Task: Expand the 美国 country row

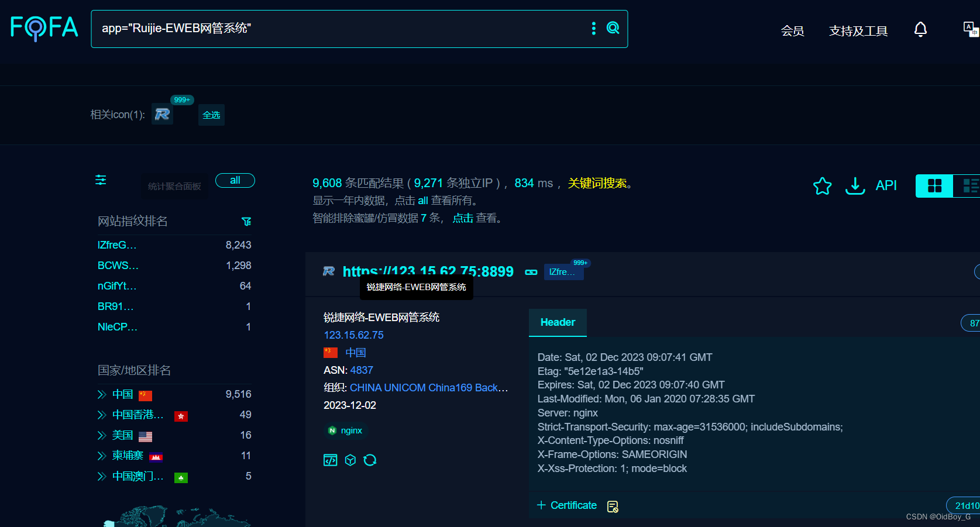Action: click(x=102, y=435)
